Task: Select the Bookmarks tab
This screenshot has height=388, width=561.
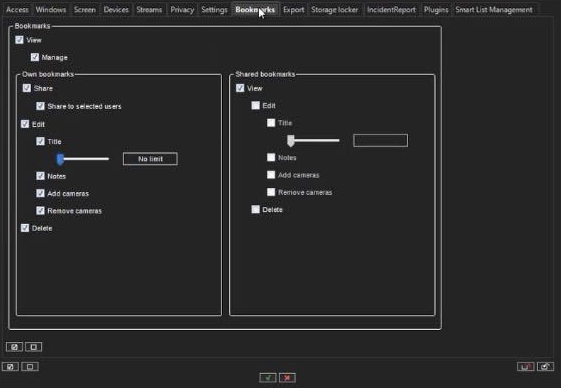Action: [255, 10]
